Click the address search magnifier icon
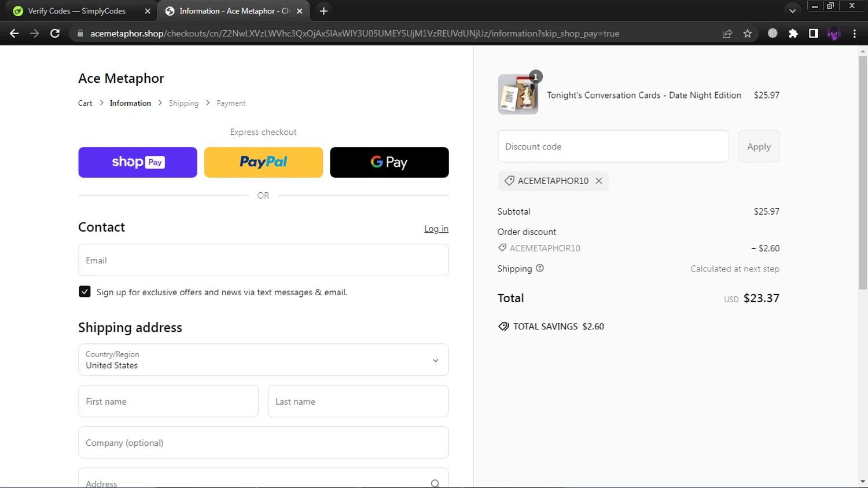This screenshot has width=868, height=488. (x=435, y=483)
